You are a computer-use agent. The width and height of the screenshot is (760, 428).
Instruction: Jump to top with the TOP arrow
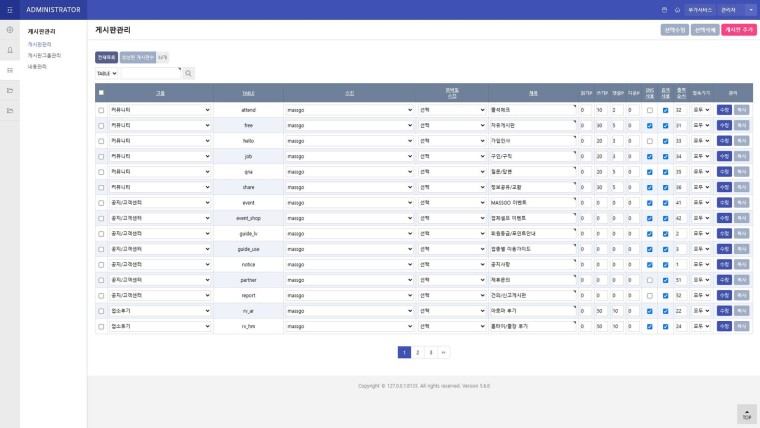[x=747, y=414]
